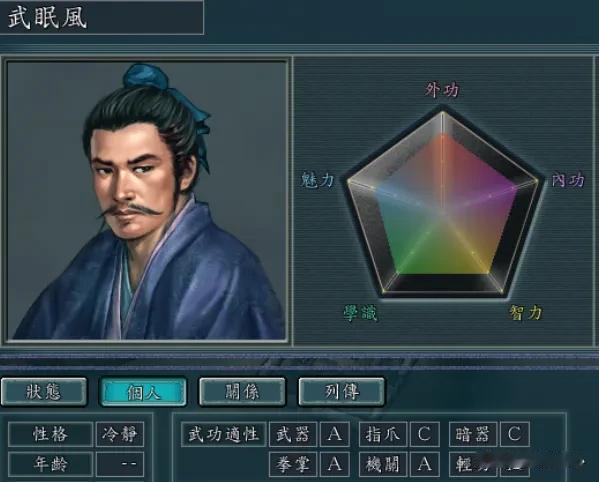This screenshot has height=482, width=599.
Task: Open the 狀態 status tab
Action: click(x=44, y=391)
